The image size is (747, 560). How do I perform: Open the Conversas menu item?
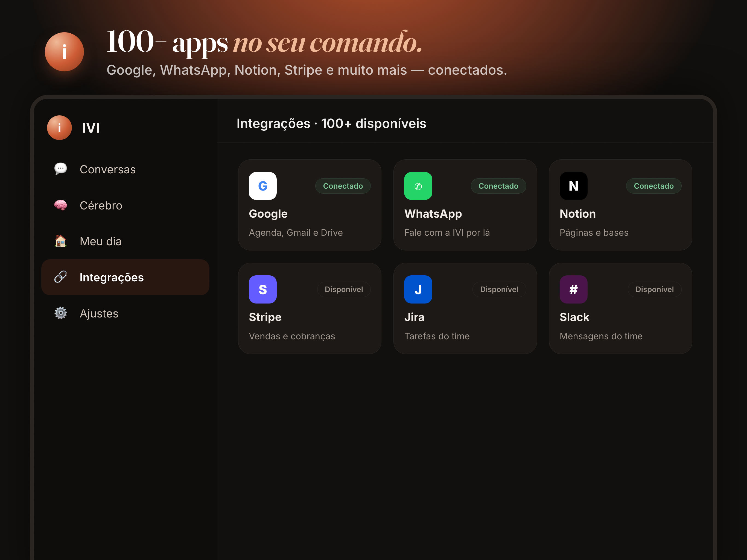click(x=125, y=169)
